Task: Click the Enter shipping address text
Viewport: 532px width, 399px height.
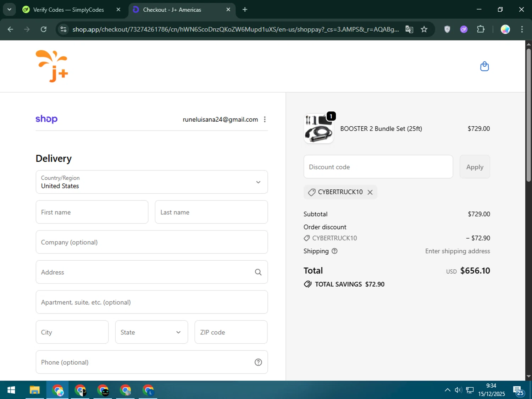Action: point(458,251)
